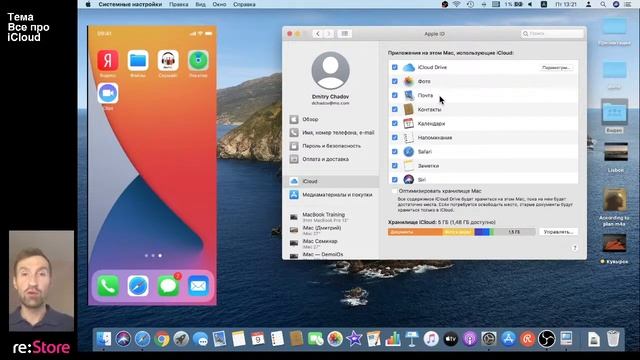Open Numbers chart icon in the Dock

(x=393, y=339)
